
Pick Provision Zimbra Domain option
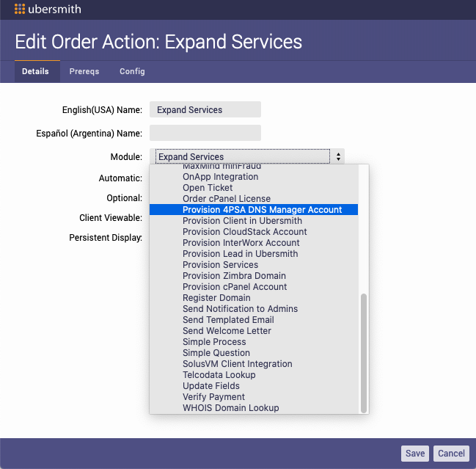(254, 275)
